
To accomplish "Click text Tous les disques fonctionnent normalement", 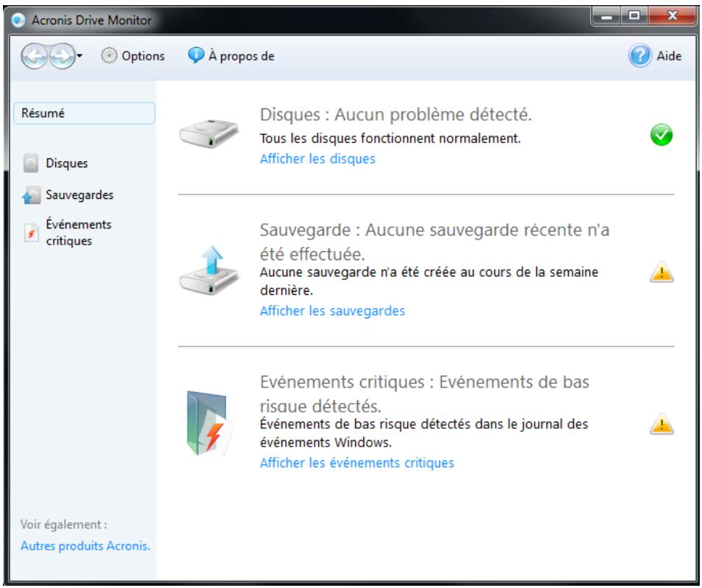I will click(x=390, y=139).
